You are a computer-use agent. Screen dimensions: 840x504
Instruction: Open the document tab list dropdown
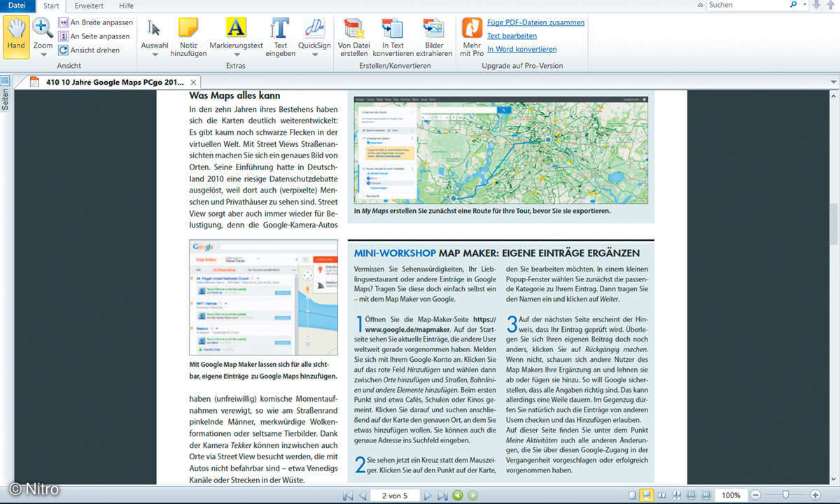pyautogui.click(x=833, y=82)
